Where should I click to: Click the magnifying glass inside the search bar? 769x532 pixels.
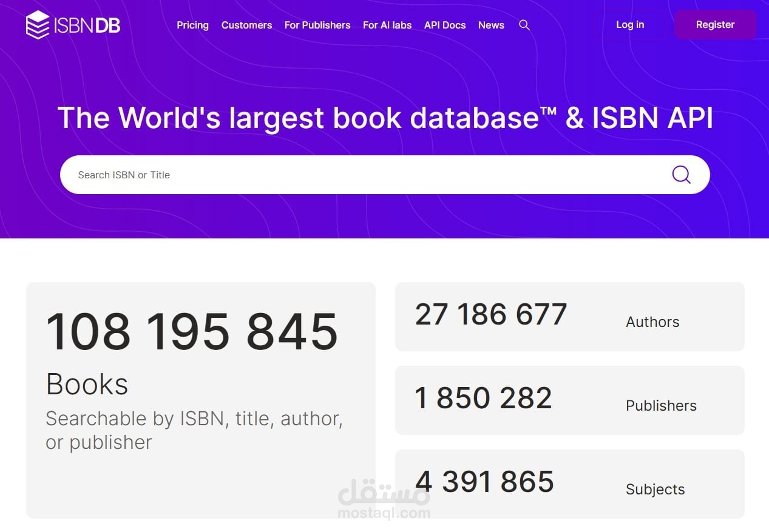coord(681,175)
